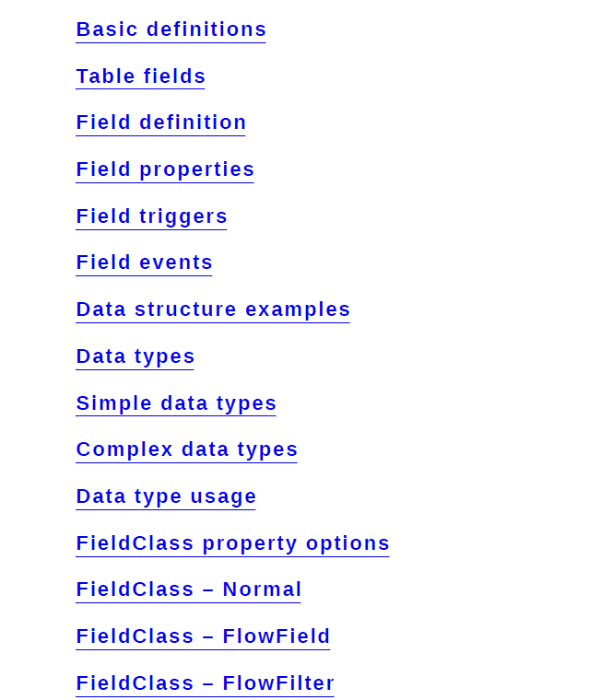Open Complex data types link
Image resolution: width=589 pixels, height=700 pixels.
click(x=186, y=450)
